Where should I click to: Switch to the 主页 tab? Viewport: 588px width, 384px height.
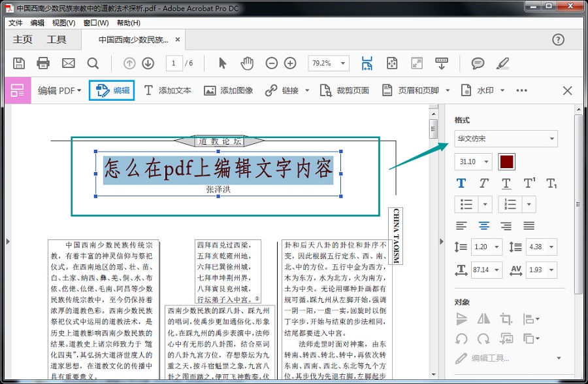(22, 39)
